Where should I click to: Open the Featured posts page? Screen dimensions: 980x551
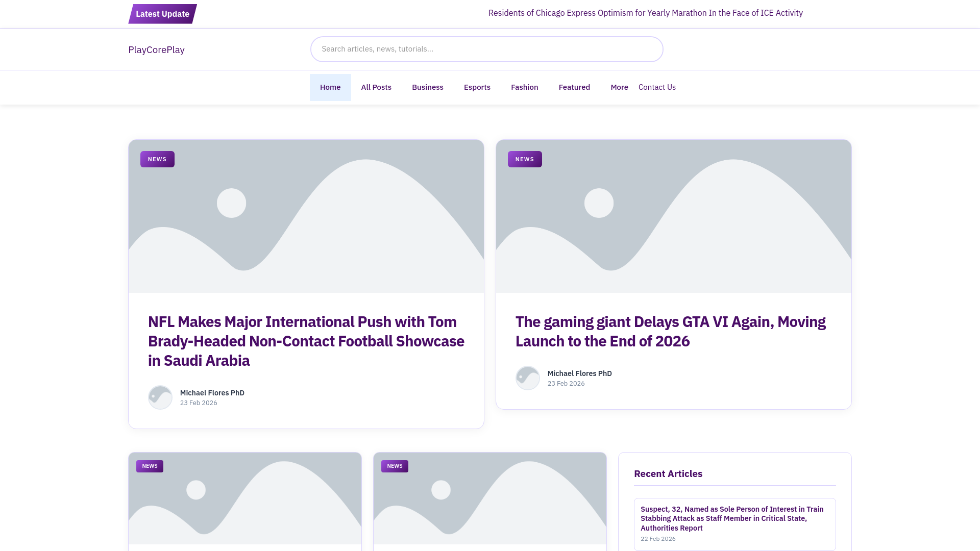[x=574, y=87]
